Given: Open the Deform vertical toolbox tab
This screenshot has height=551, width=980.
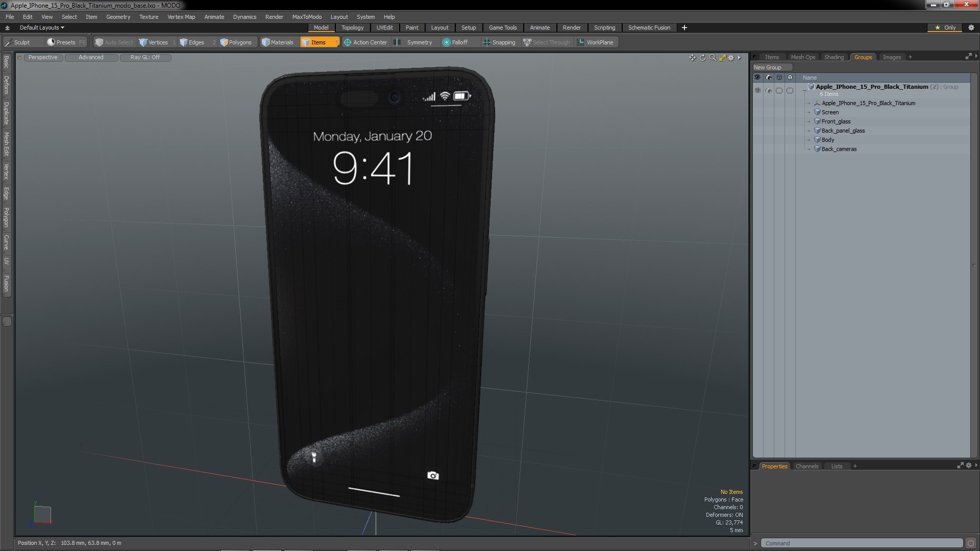Looking at the screenshot, I should (6, 86).
